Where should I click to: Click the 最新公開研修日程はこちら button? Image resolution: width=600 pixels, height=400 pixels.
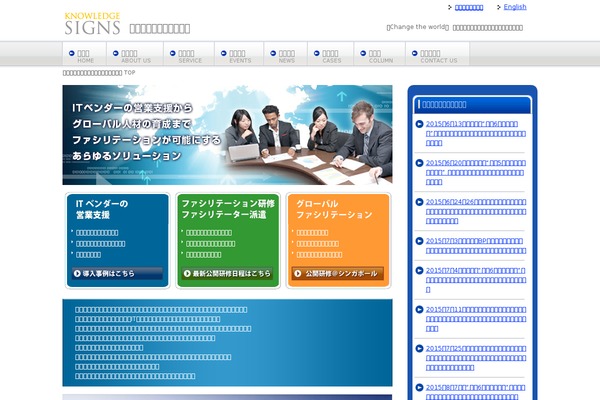click(x=227, y=273)
